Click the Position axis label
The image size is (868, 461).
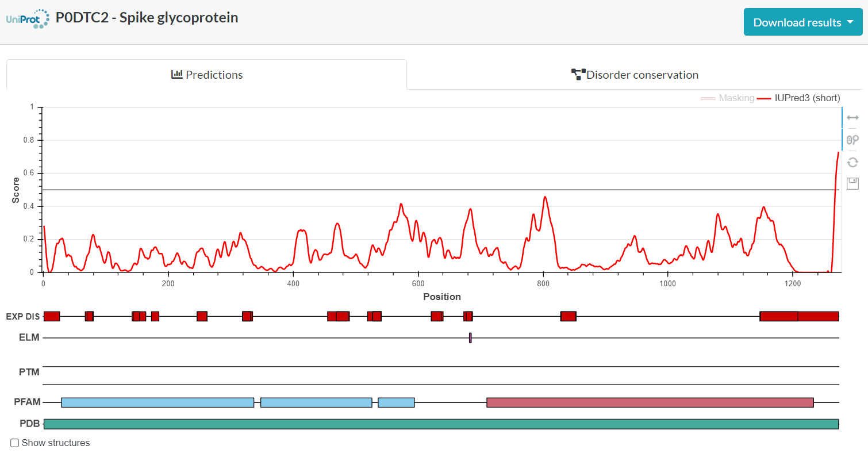[442, 297]
